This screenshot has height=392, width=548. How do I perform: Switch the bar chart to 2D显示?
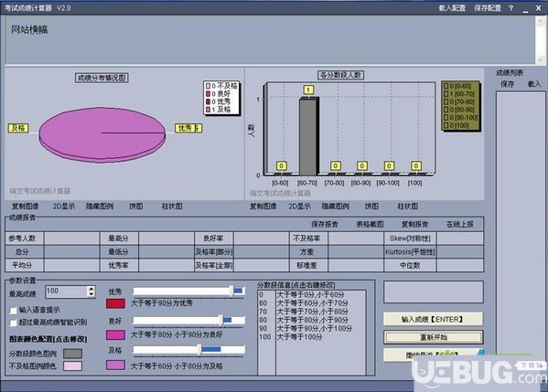299,207
